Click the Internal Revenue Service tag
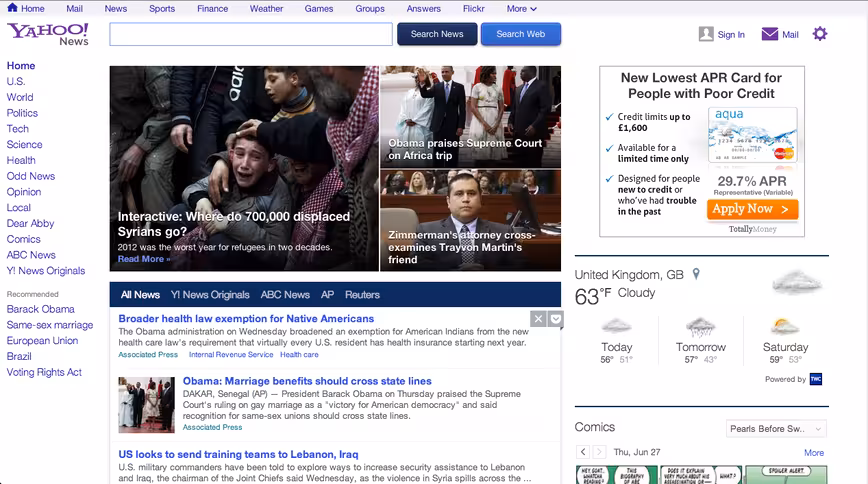The height and width of the screenshot is (484, 868). pyautogui.click(x=231, y=354)
